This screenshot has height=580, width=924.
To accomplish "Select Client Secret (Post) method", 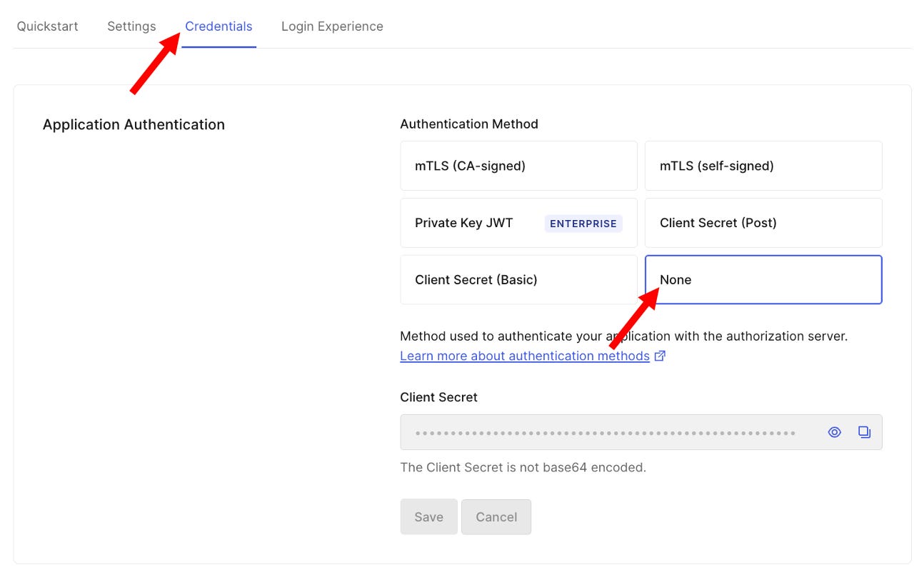I will click(x=763, y=223).
